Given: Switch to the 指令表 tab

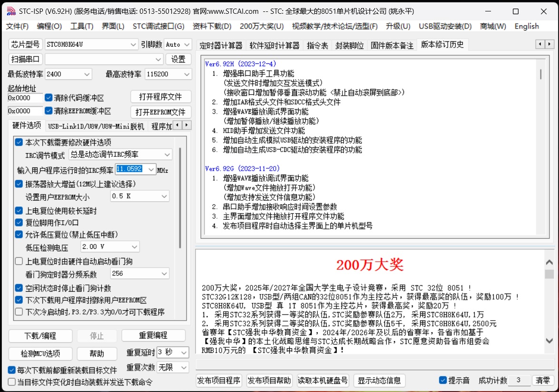Looking at the screenshot, I should pos(317,45).
